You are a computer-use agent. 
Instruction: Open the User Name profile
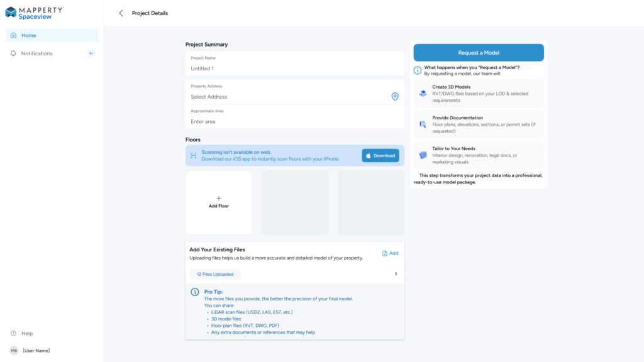(x=35, y=350)
